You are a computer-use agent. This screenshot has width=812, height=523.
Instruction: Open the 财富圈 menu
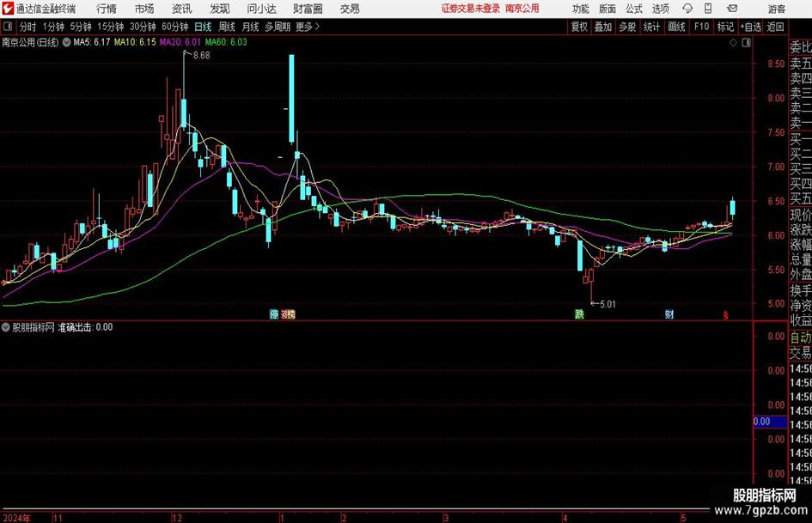point(308,9)
